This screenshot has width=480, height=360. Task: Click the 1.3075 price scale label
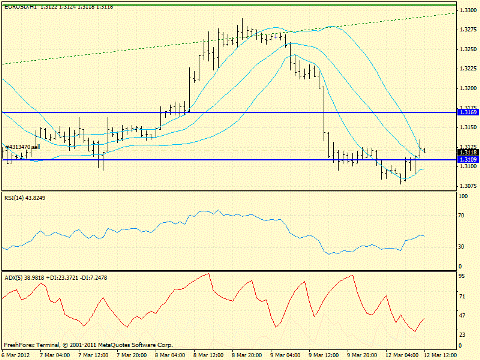pyautogui.click(x=468, y=186)
